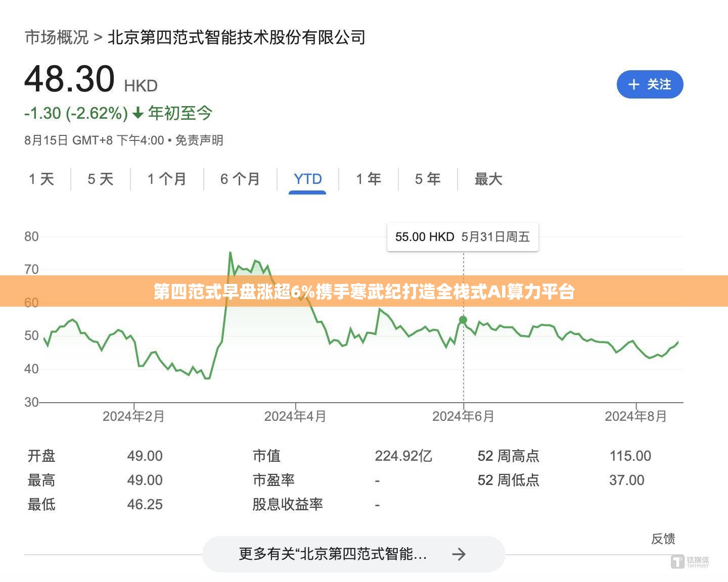Click the 股息收益率 label
The image size is (728, 582).
[x=288, y=505]
